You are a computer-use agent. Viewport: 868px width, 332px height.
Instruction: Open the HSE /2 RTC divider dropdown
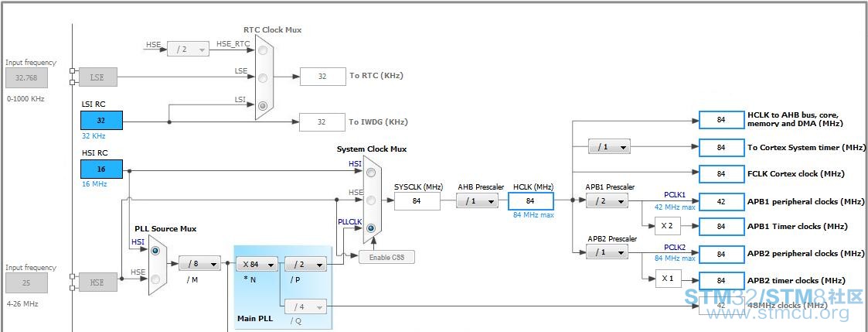click(189, 50)
